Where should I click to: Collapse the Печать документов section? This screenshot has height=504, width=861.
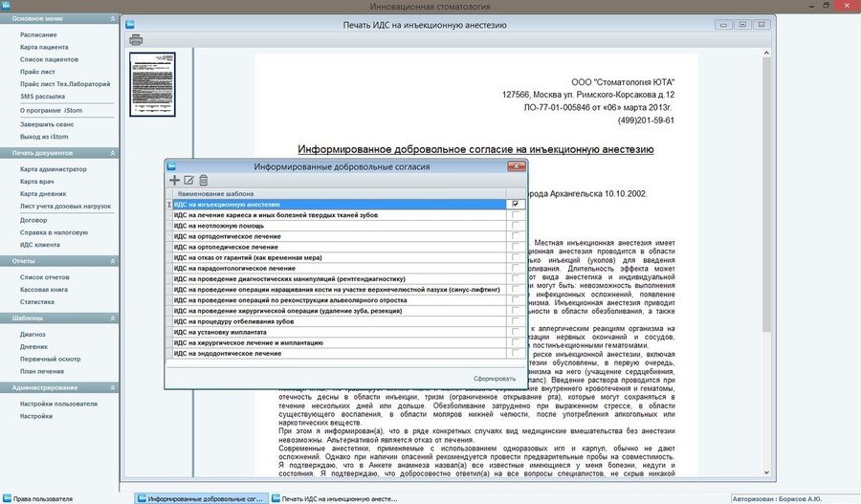(113, 153)
